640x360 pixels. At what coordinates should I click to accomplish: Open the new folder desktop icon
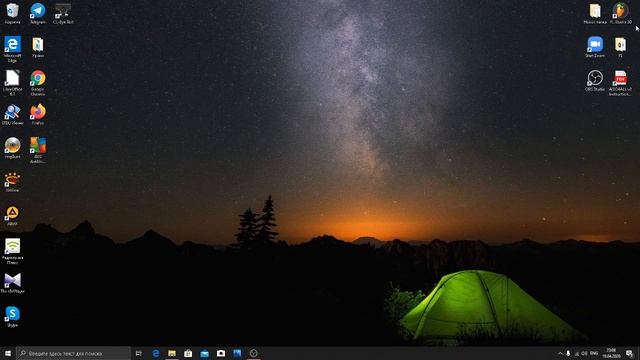[x=595, y=13]
